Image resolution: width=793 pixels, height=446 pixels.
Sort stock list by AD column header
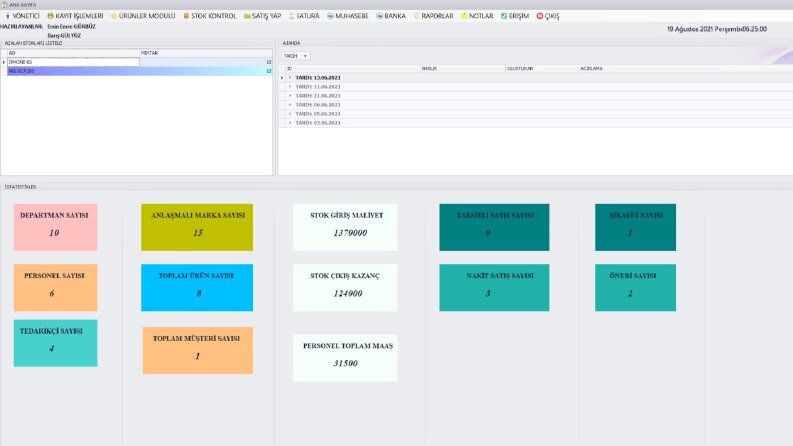click(73, 53)
